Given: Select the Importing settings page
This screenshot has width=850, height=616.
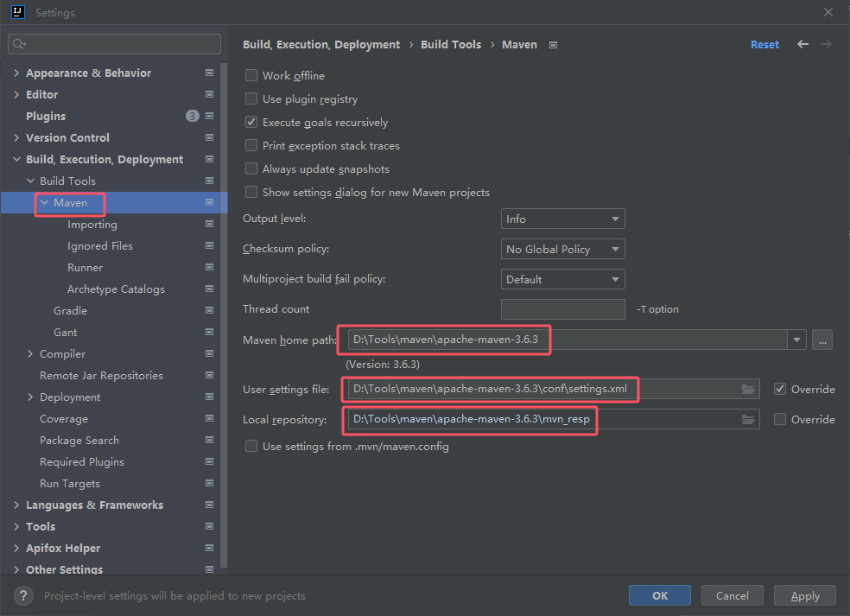Looking at the screenshot, I should click(92, 224).
